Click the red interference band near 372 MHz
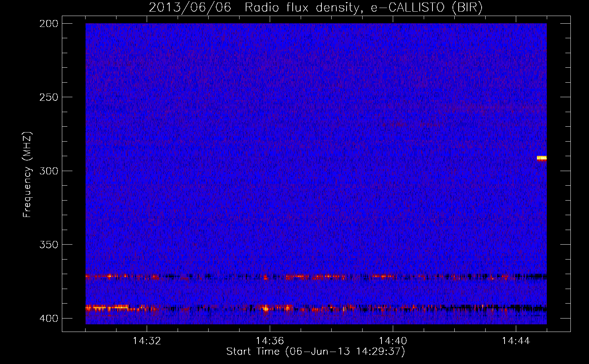 click(316, 277)
